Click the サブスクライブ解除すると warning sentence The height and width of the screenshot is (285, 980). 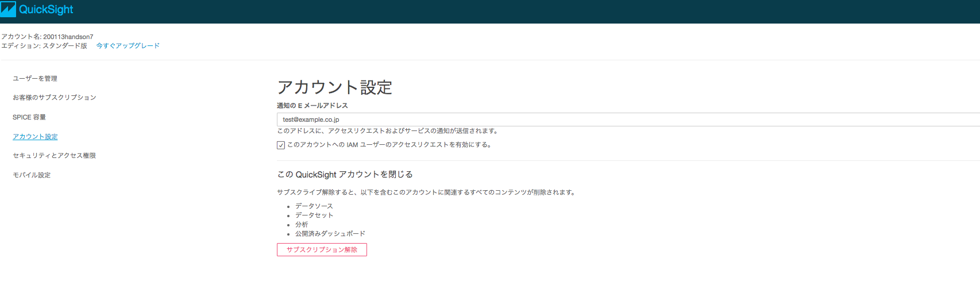[x=427, y=192]
